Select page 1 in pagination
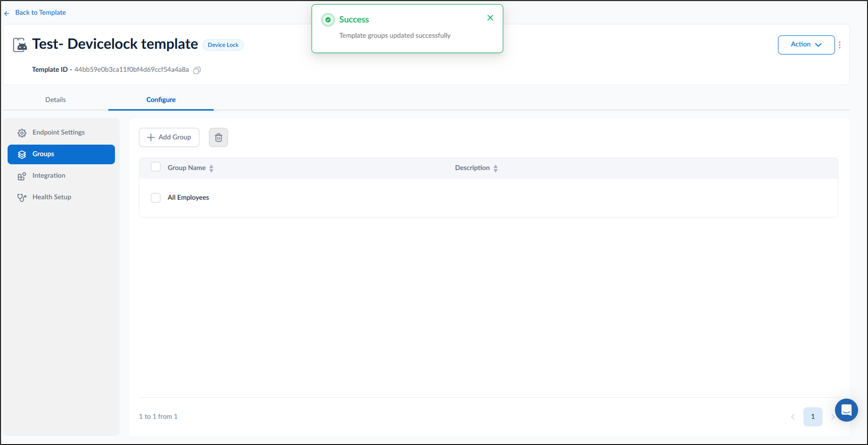Screen dimensions: 868x445 click(x=813, y=417)
